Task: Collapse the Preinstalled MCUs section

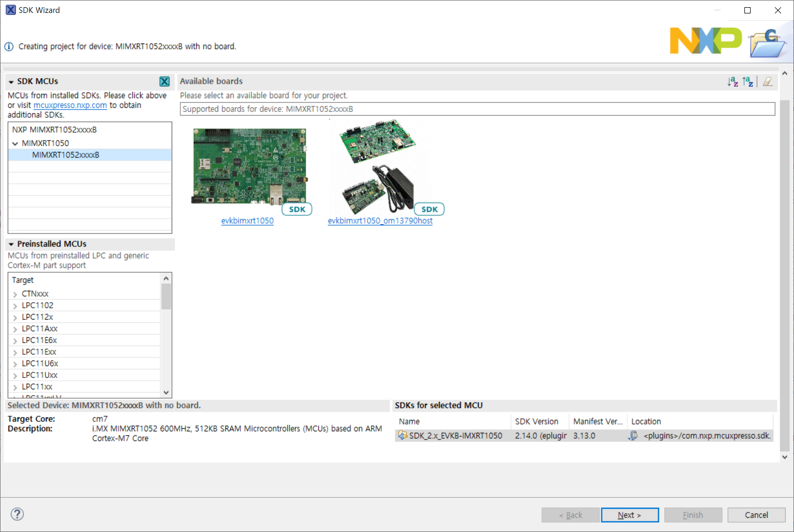Action: 11,244
